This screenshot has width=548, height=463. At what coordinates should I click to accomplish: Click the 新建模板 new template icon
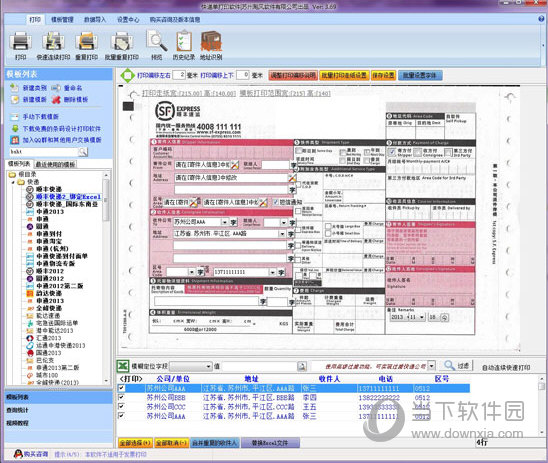[14, 100]
